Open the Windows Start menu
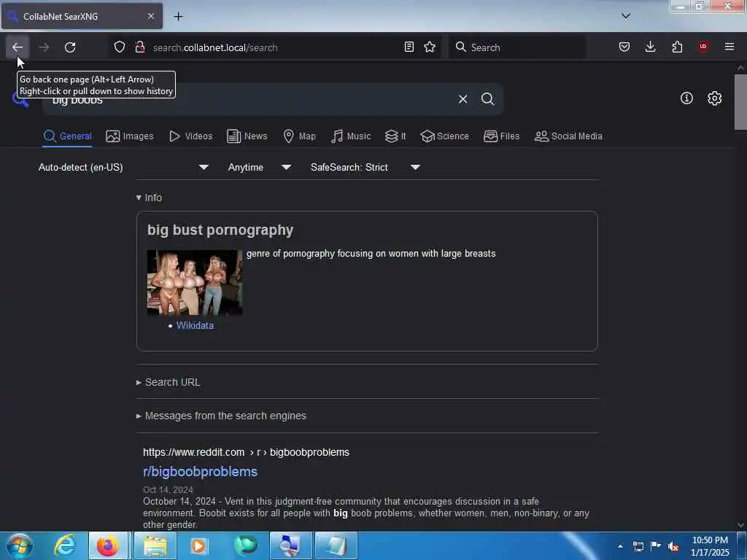Image resolution: width=747 pixels, height=560 pixels. 20,545
